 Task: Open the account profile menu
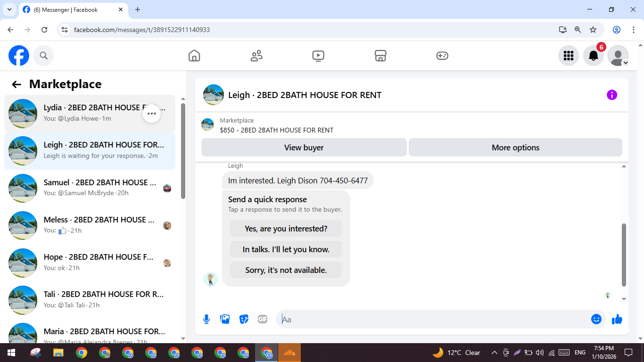tap(618, 56)
